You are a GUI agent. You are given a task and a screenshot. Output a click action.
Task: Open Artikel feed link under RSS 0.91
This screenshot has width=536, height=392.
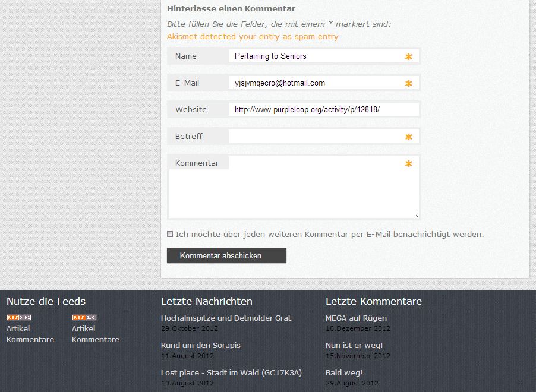tap(18, 328)
